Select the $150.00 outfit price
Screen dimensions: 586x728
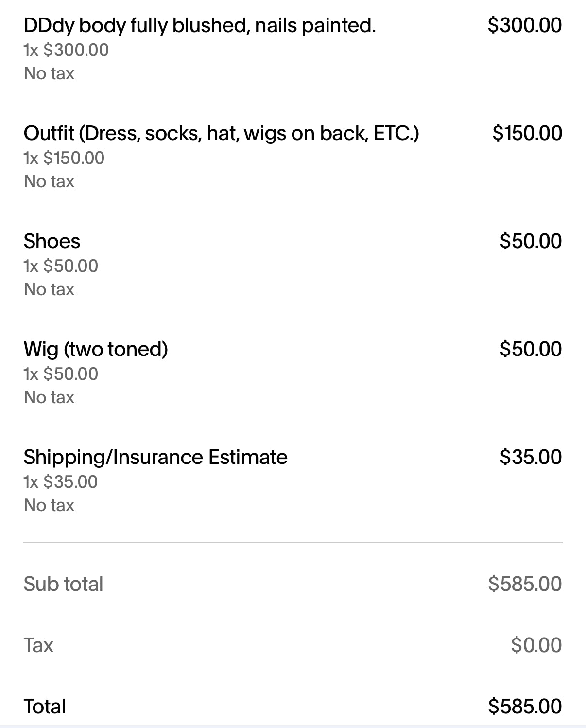click(x=527, y=133)
